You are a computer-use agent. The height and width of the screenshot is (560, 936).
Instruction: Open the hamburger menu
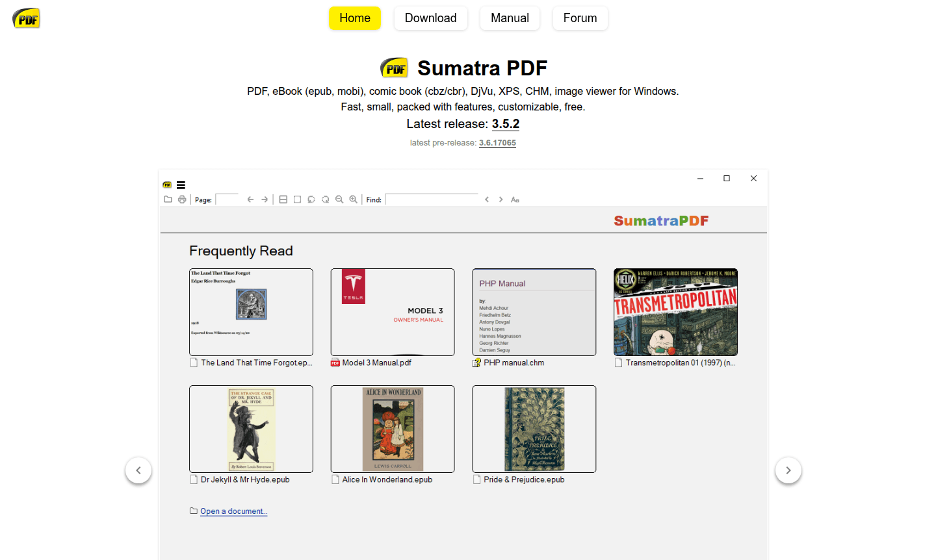click(181, 185)
